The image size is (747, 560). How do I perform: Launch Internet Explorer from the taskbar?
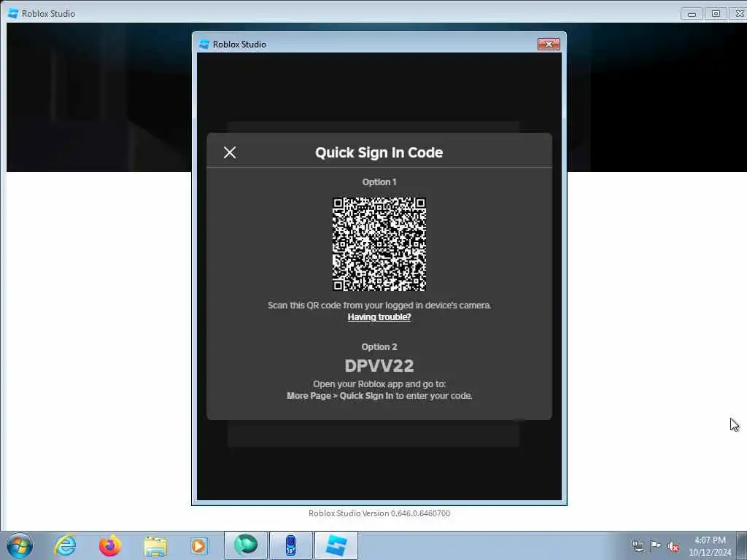click(x=65, y=545)
